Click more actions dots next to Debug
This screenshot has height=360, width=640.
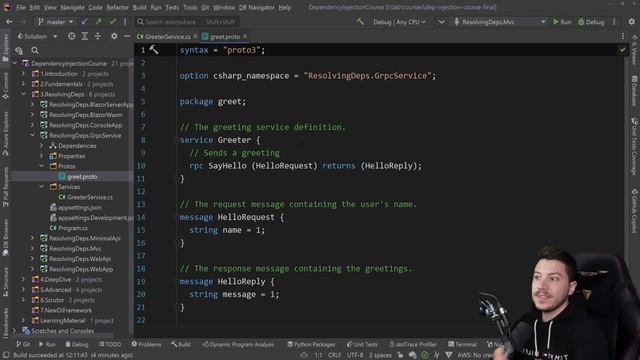pyautogui.click(x=614, y=22)
